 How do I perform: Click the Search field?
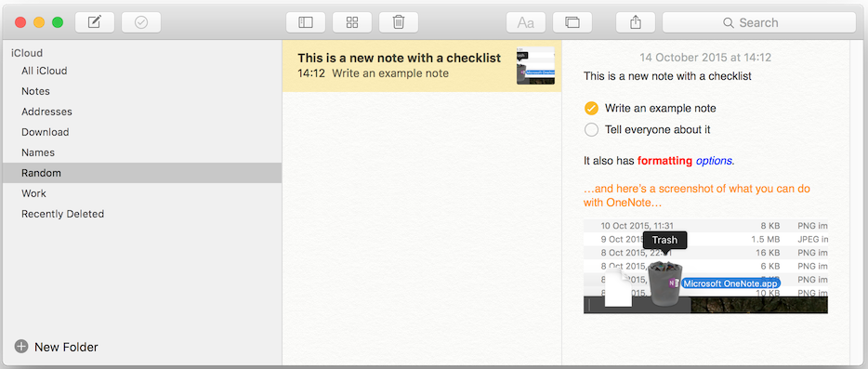[759, 22]
